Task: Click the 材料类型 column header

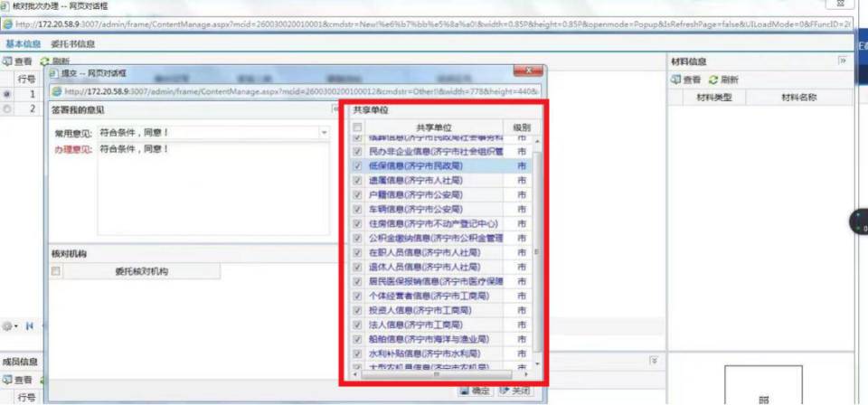Action: click(714, 98)
